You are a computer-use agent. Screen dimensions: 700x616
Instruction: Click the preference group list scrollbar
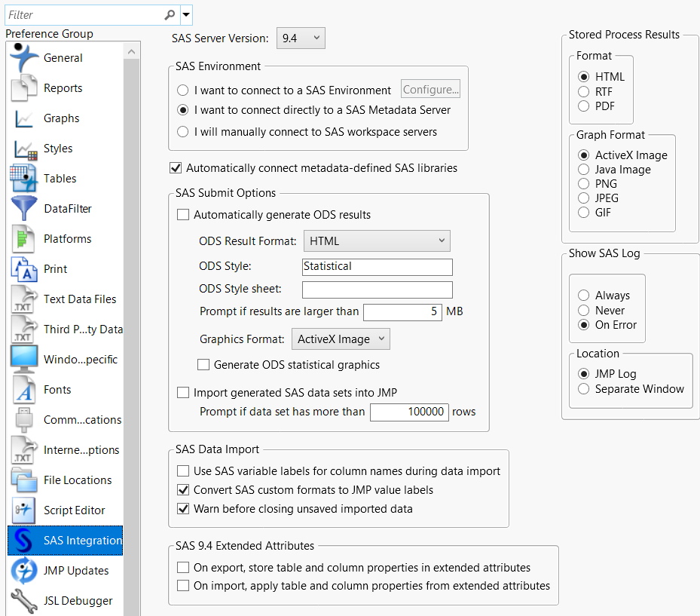[x=132, y=302]
